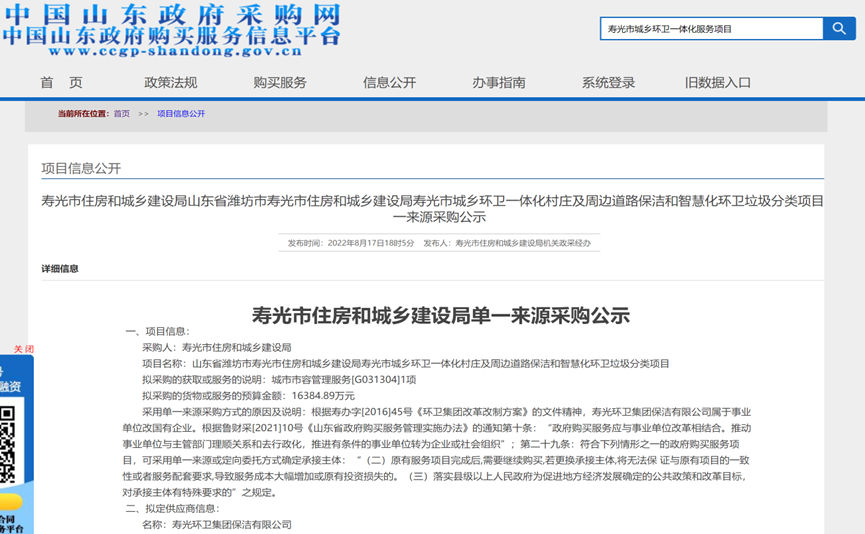Click the supplier name 寿光环卫集团保洁有限公司 line

(217, 525)
